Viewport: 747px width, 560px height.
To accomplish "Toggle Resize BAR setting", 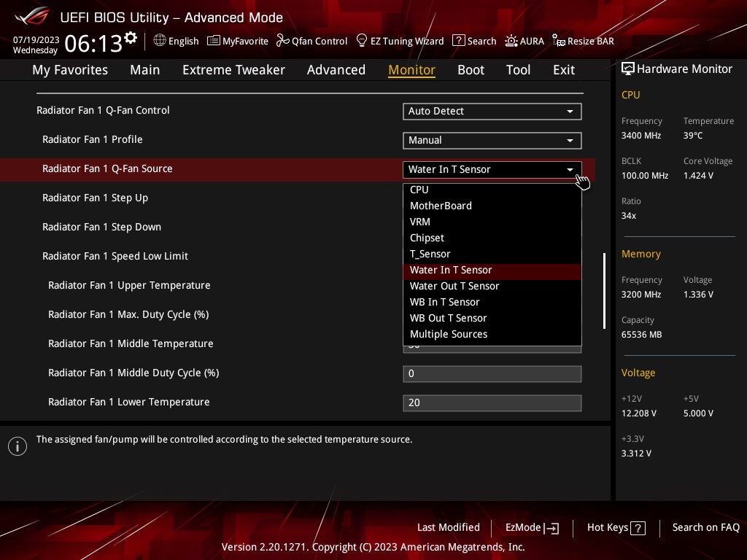I will point(590,42).
